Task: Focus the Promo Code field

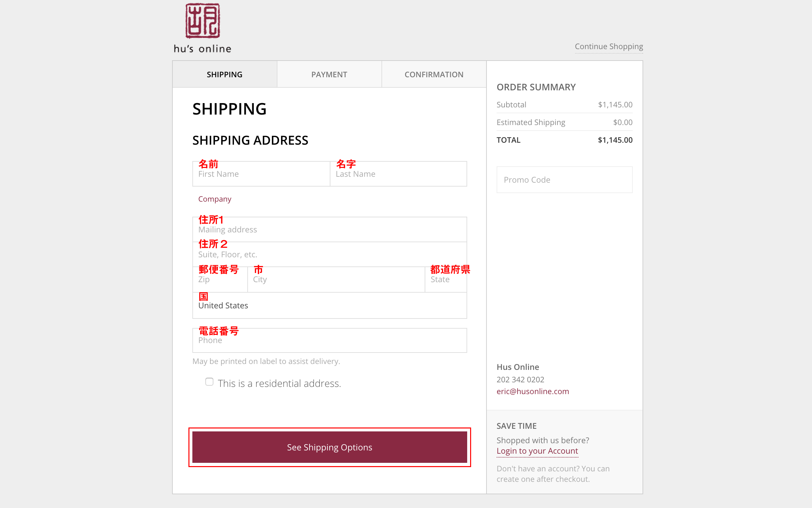Action: point(564,180)
